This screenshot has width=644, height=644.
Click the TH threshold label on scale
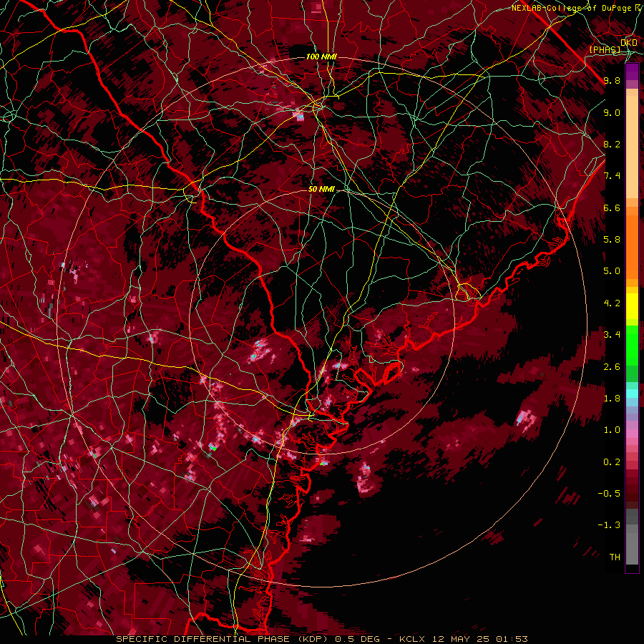[x=615, y=557]
